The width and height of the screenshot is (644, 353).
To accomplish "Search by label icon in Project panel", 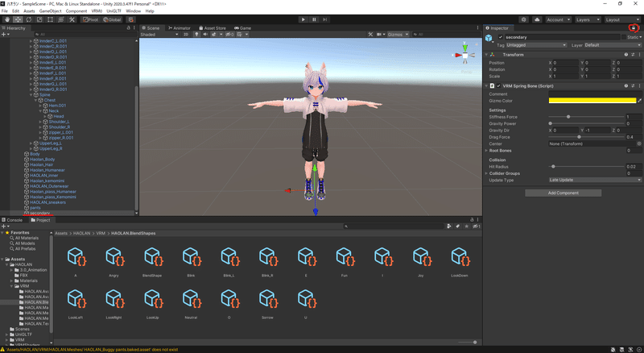I will tap(457, 226).
